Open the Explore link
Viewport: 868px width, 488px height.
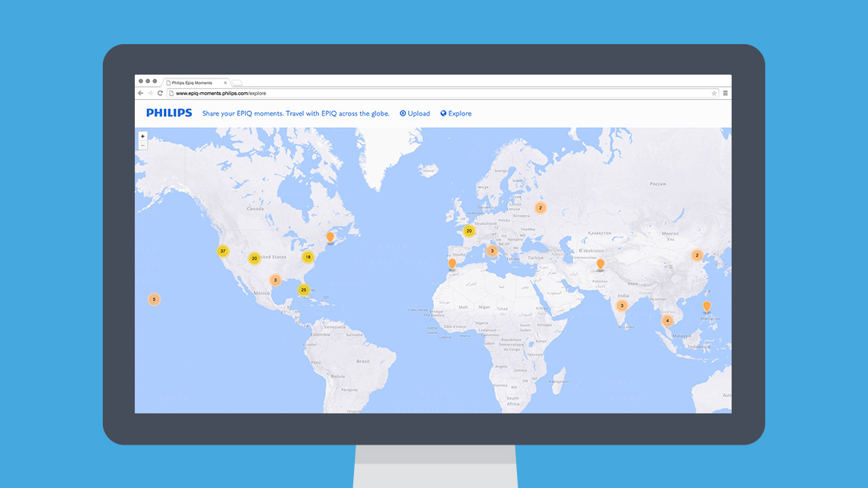coord(456,113)
